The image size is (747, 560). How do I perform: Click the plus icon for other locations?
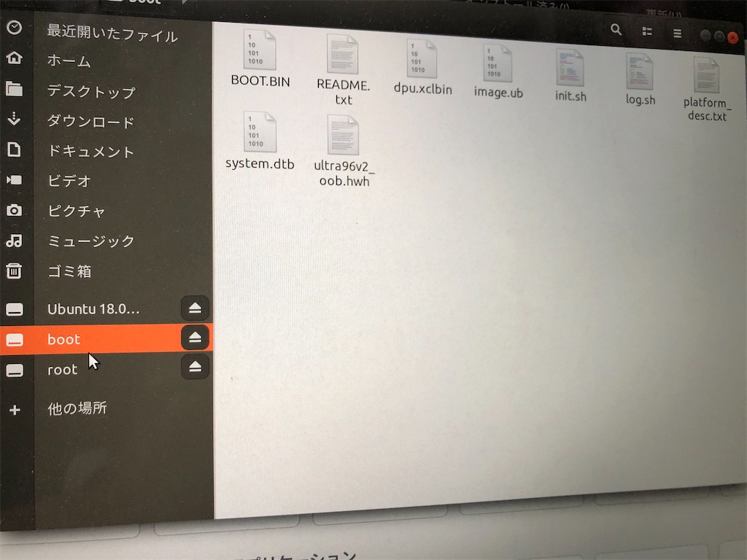15,410
